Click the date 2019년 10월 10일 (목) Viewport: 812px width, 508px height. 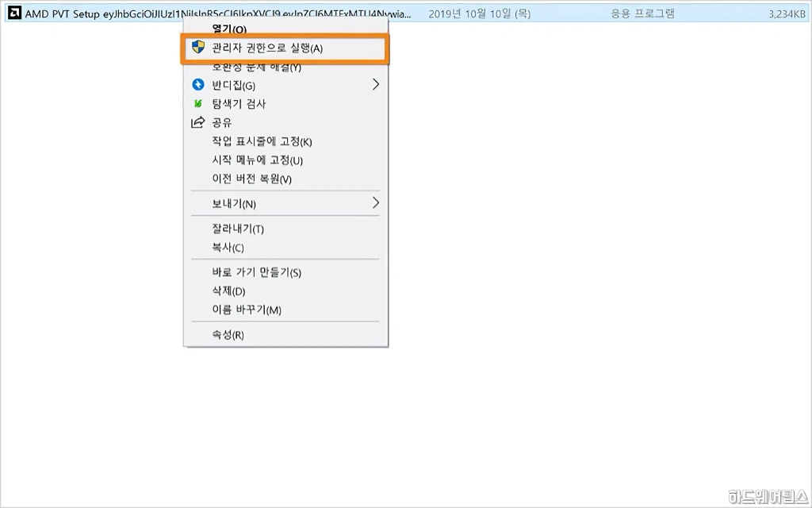[x=480, y=14]
